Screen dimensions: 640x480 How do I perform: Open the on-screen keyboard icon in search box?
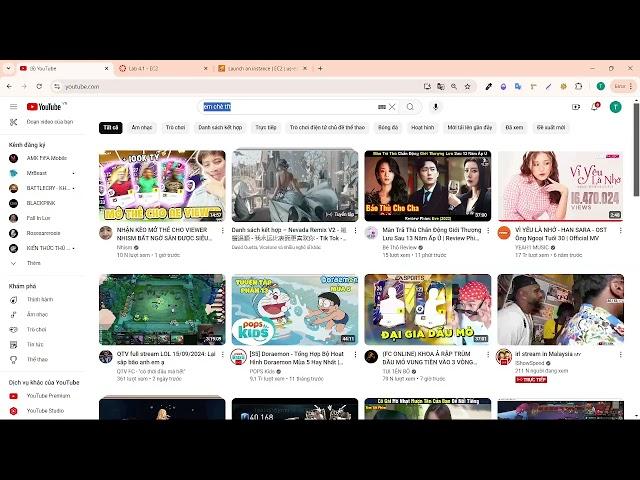coord(382,107)
